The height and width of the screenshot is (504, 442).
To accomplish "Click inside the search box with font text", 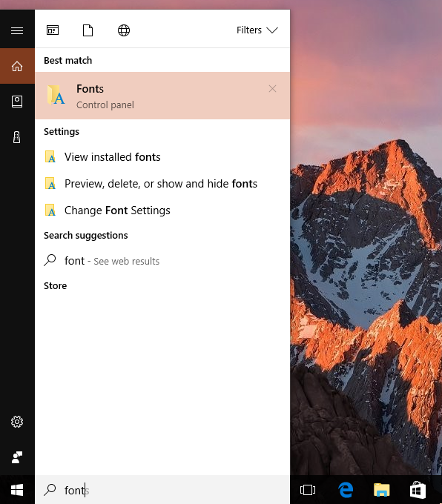I will tap(162, 490).
